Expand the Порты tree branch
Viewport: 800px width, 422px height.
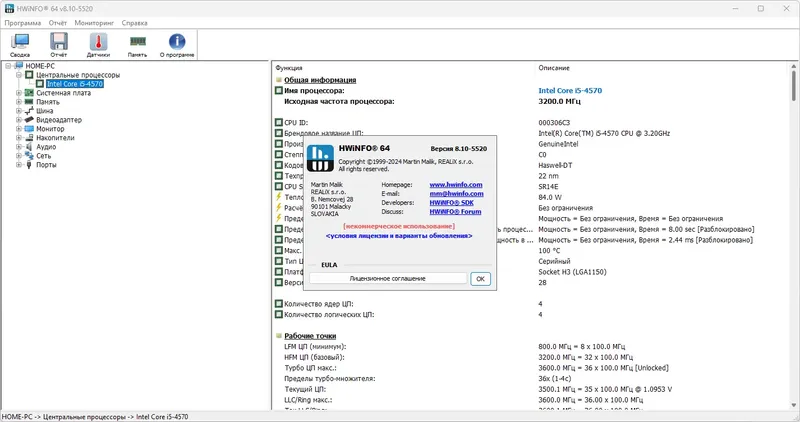19,165
